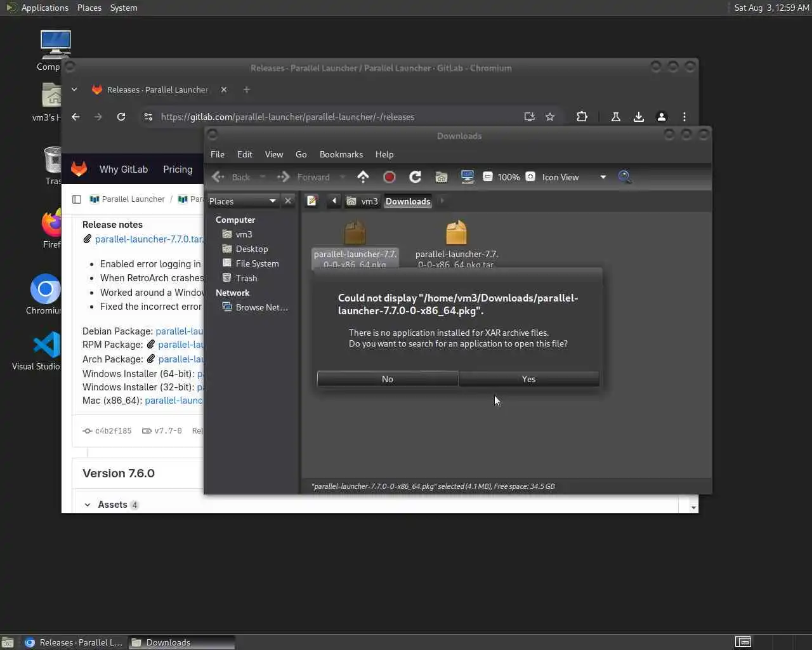Open the Forward history dropdown arrow
The image size is (812, 650).
(x=343, y=177)
